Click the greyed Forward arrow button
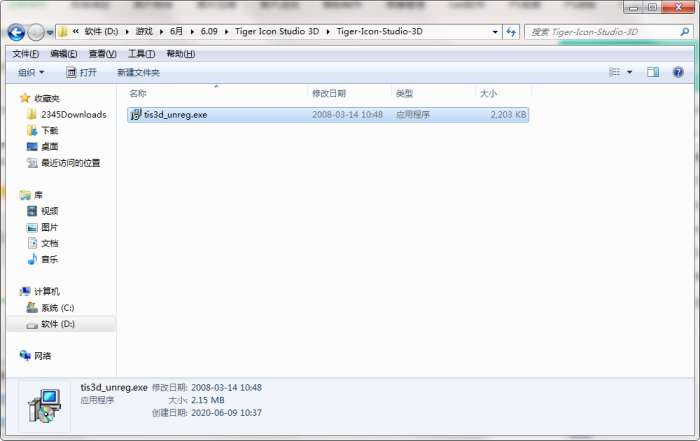Viewport: 700px width, 441px height. pyautogui.click(x=36, y=33)
